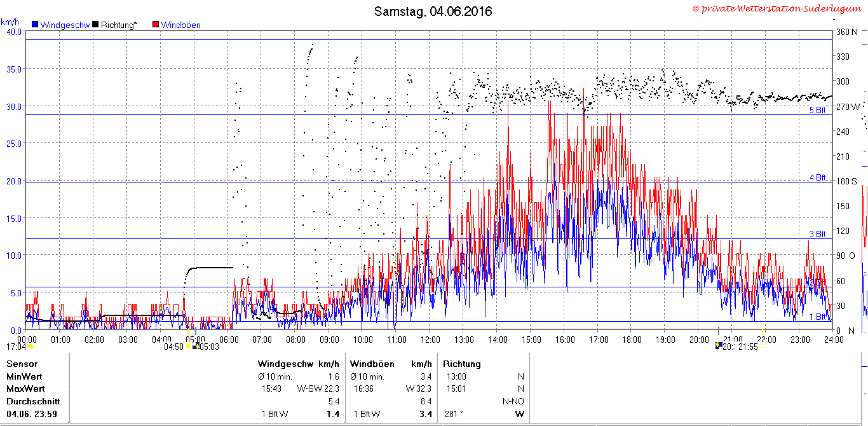Click the 12:00 time axis label
The image size is (868, 426).
[430, 340]
